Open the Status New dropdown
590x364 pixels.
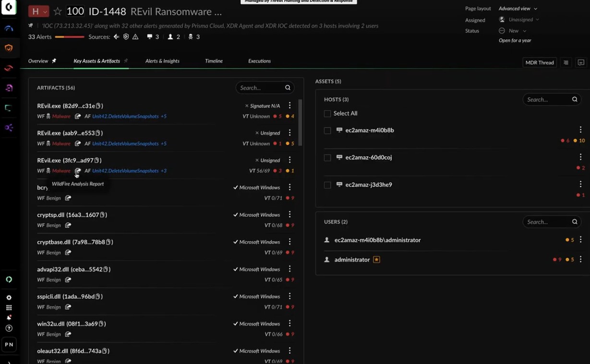513,31
